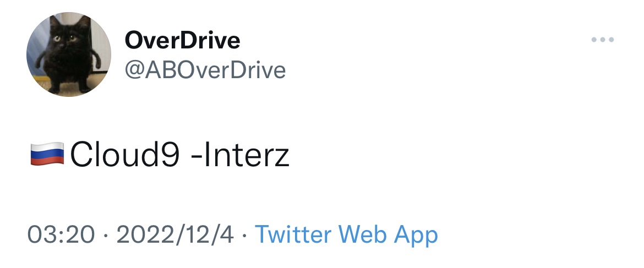
Task: Click the Russian flag emoji
Action: tap(47, 156)
